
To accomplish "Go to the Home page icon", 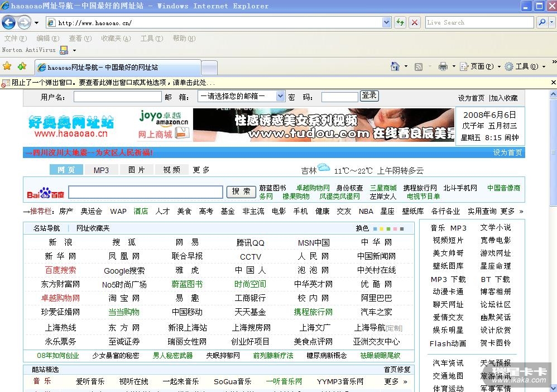I will click(395, 66).
